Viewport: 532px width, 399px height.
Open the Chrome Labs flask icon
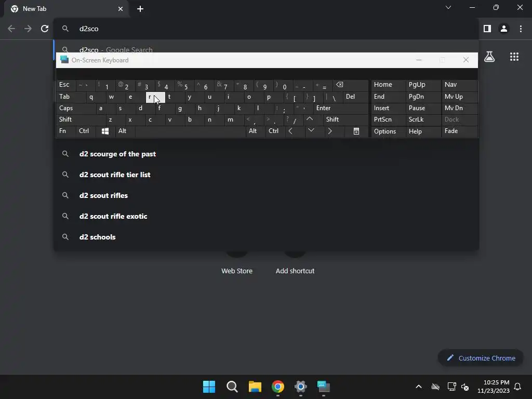click(x=489, y=57)
